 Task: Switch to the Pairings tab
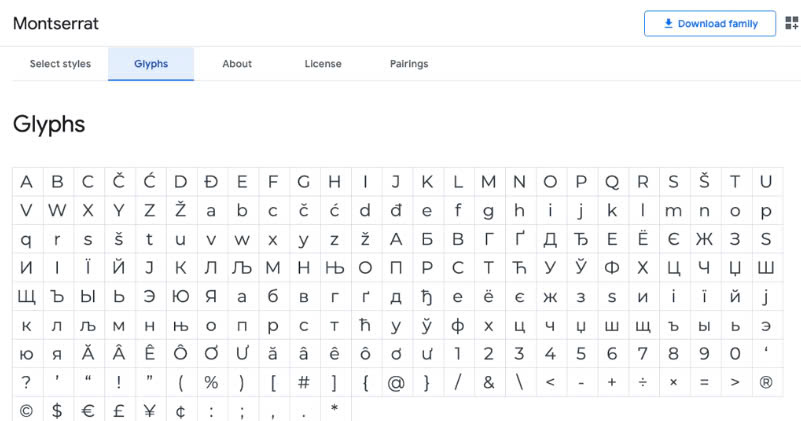pos(409,64)
